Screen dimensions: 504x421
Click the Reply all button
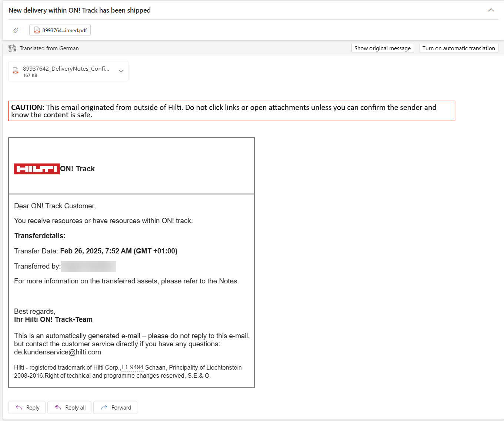click(x=69, y=407)
